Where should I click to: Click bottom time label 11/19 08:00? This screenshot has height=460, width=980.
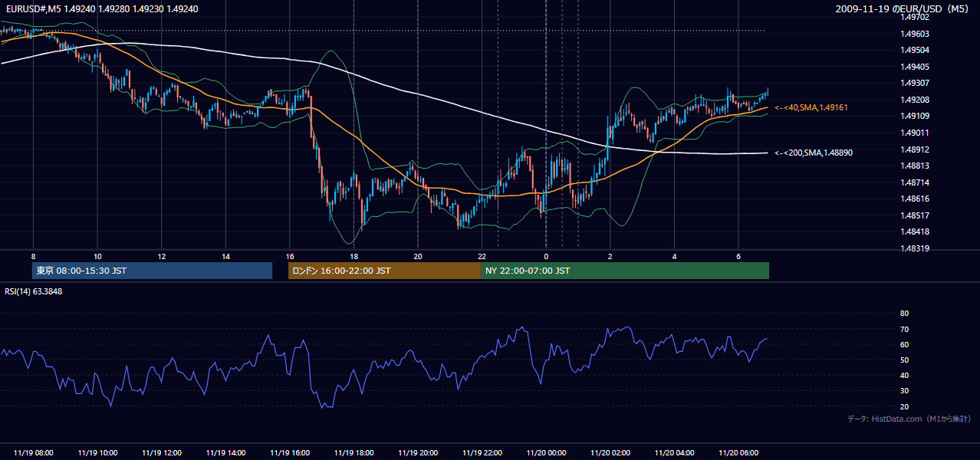tap(33, 453)
